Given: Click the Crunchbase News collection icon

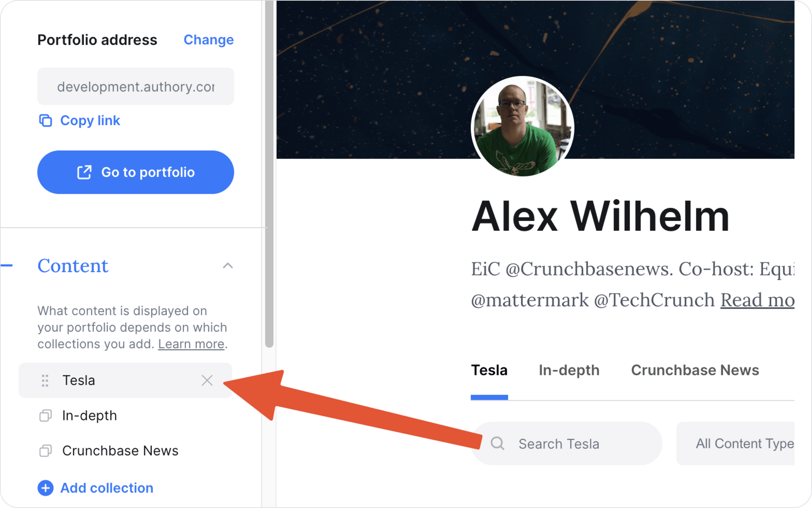Looking at the screenshot, I should (45, 451).
